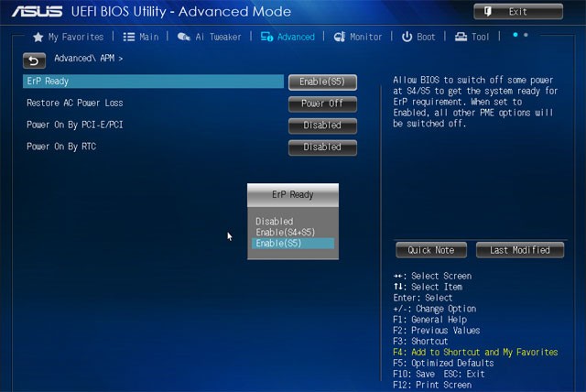
Task: Click the Main tab list icon
Action: coord(129,38)
